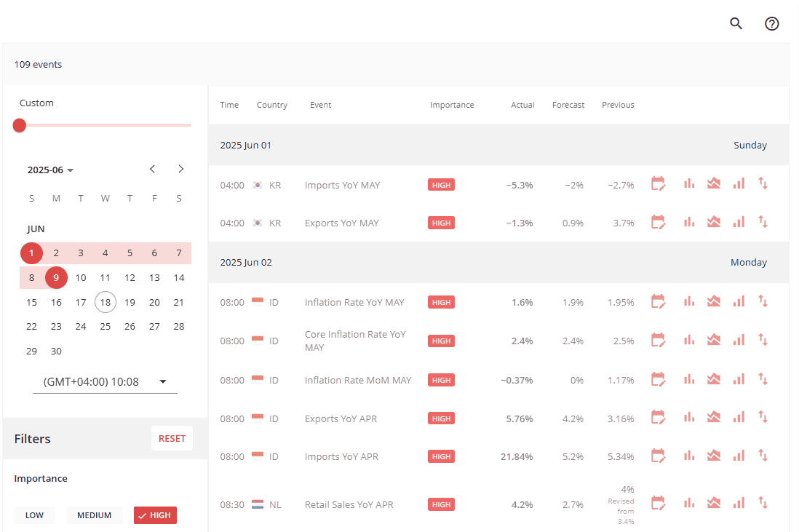Select June 18 in the calendar
Viewport: 799px width, 532px height.
tap(105, 302)
